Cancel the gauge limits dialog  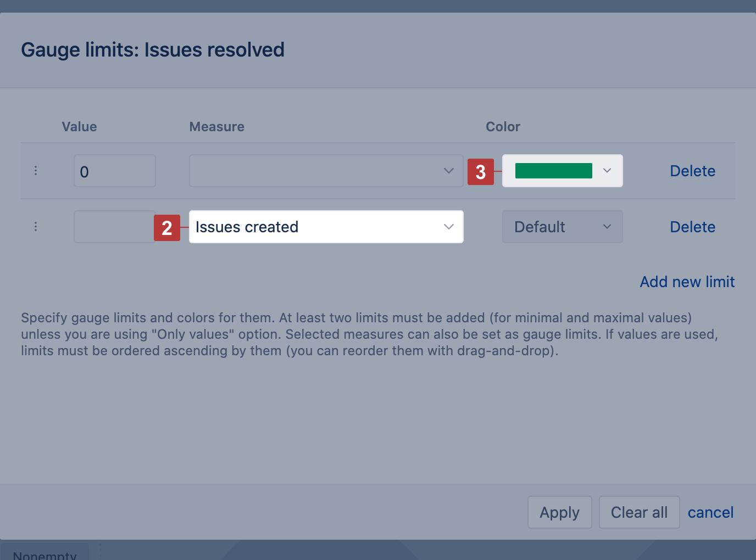[x=710, y=512]
